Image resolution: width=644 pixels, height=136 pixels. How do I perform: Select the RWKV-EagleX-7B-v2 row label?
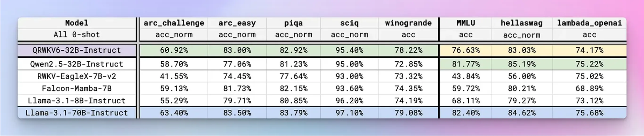pos(76,76)
